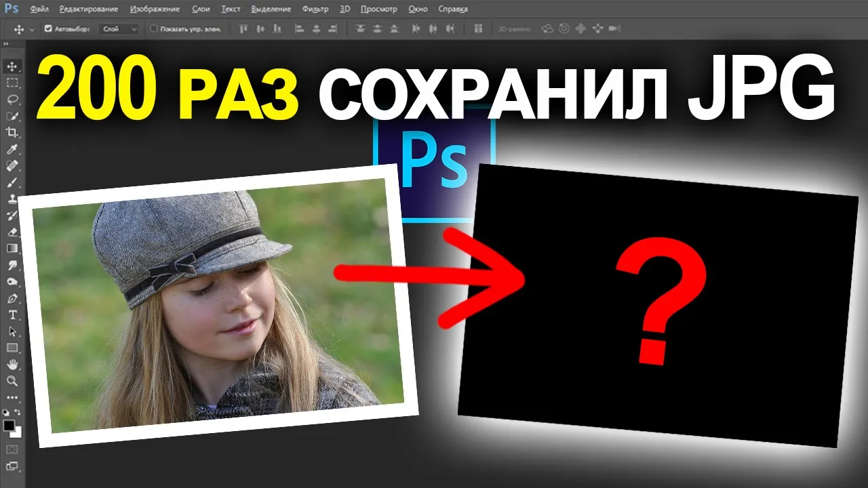Distribute vertical centers of layers
868x488 pixels.
[378, 29]
